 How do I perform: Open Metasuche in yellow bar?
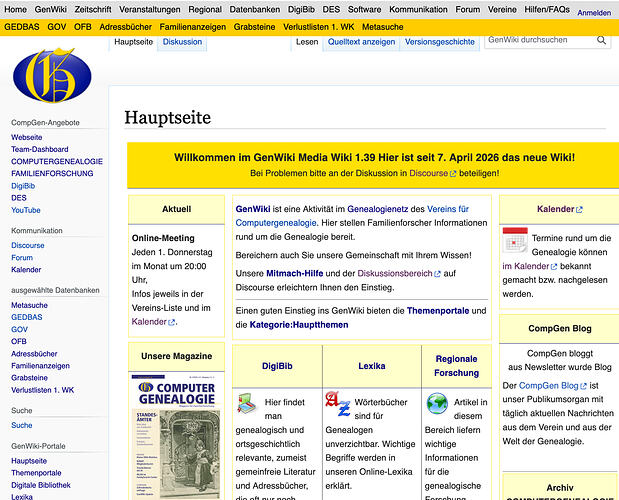383,27
